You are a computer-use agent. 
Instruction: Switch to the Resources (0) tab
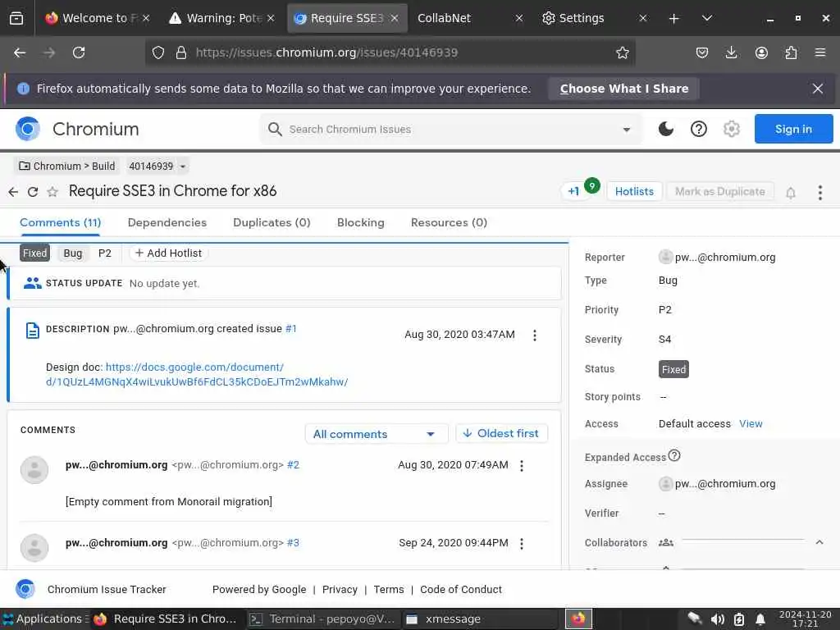(449, 222)
